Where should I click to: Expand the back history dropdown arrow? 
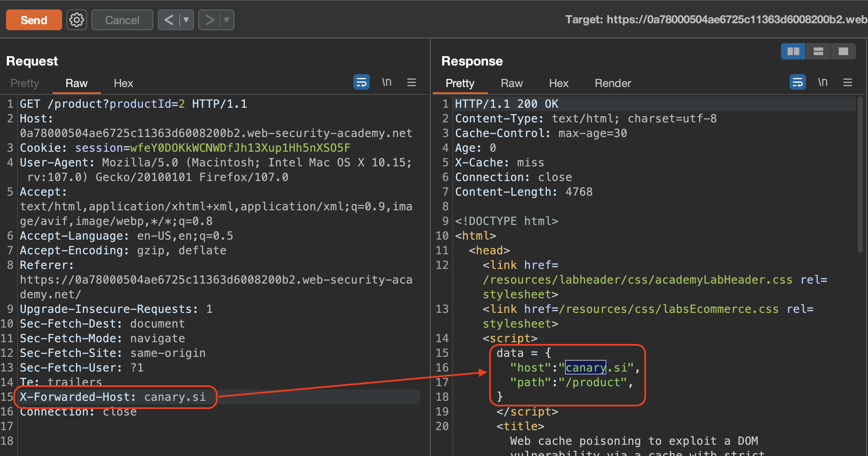pos(186,20)
